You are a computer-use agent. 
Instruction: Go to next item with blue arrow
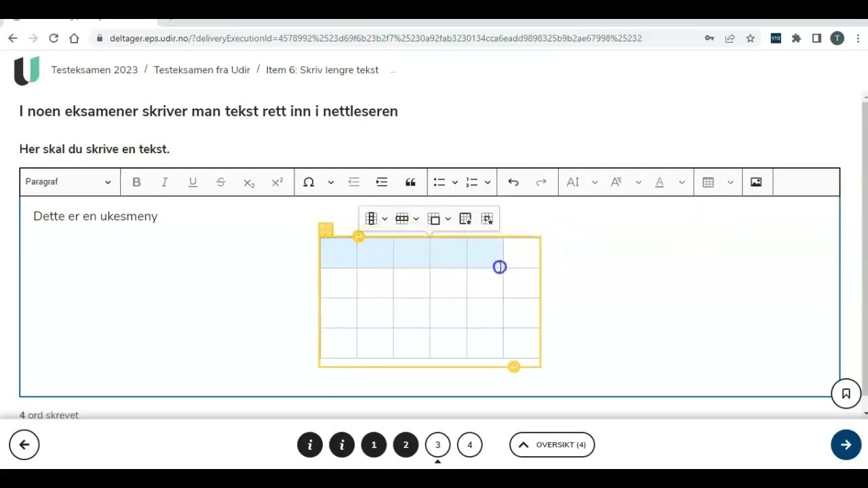click(x=846, y=445)
